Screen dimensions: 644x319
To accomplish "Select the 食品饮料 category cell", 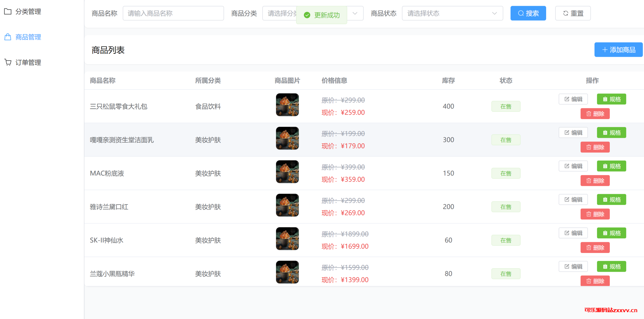I will point(208,107).
